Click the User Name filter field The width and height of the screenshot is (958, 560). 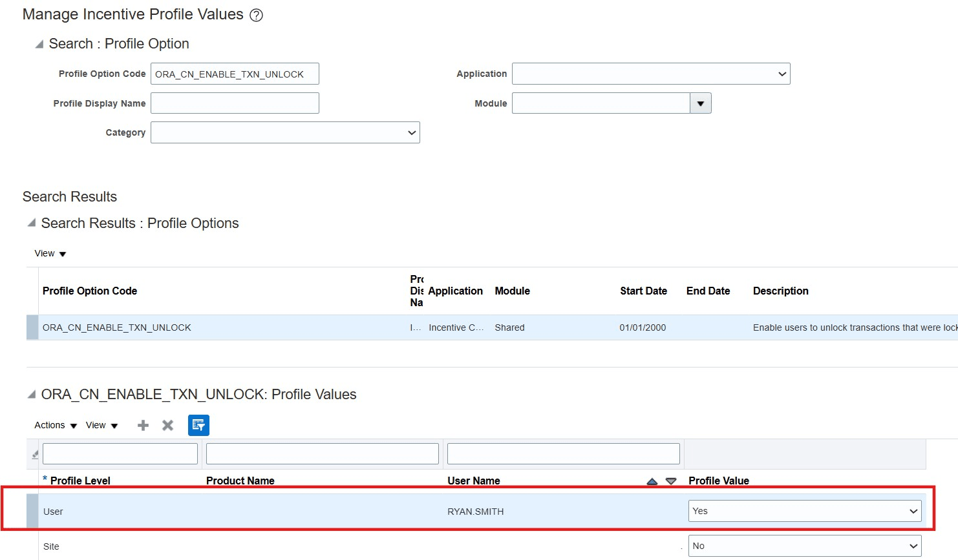click(564, 453)
